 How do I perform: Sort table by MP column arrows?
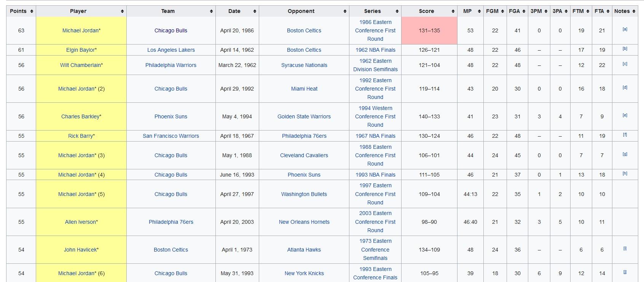[x=479, y=11]
